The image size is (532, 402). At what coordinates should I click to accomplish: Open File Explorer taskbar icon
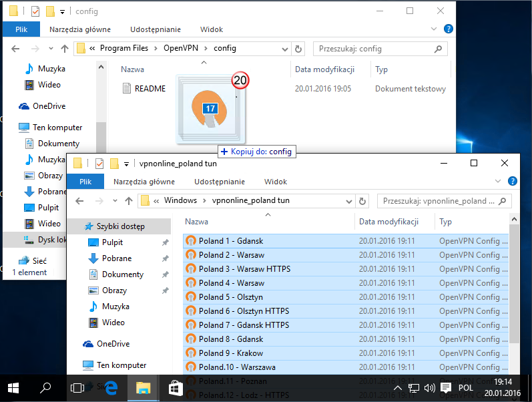coord(143,388)
